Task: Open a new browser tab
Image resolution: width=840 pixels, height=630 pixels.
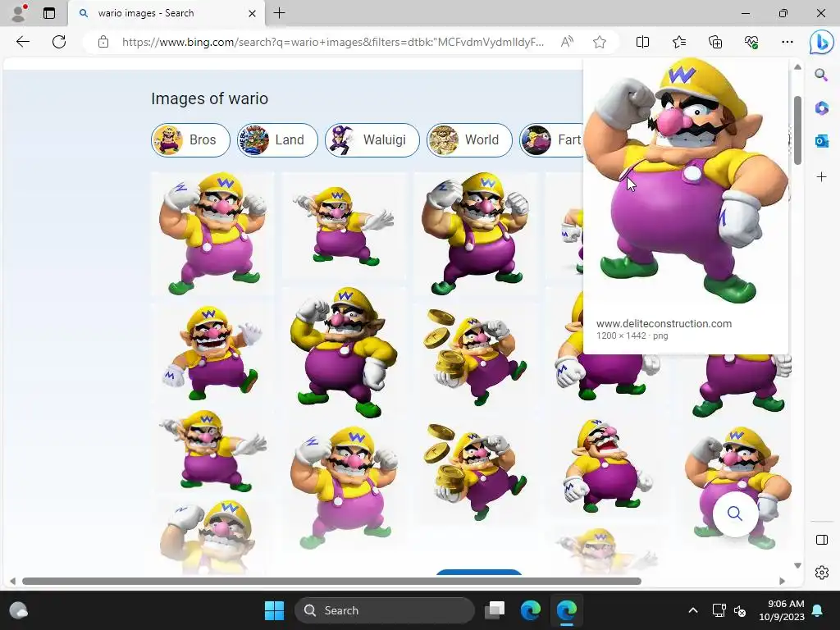Action: coord(279,13)
